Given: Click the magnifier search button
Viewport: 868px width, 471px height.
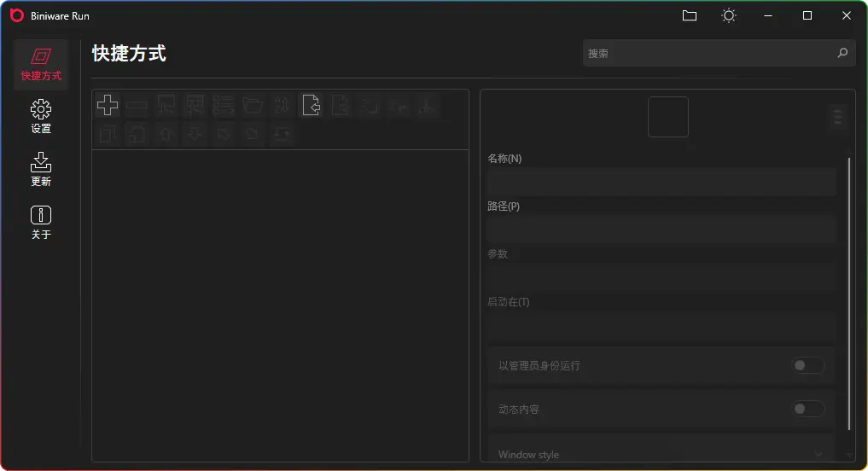Looking at the screenshot, I should pos(842,53).
